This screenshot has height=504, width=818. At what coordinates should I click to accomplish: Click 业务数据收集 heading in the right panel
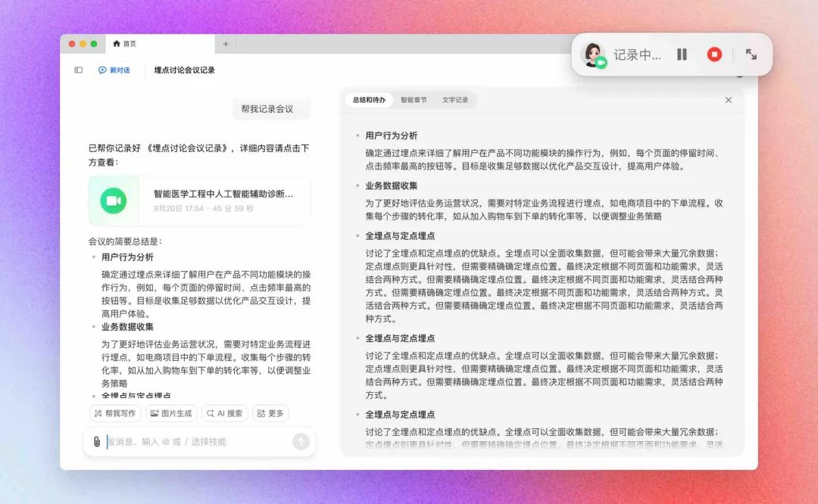[x=392, y=185]
